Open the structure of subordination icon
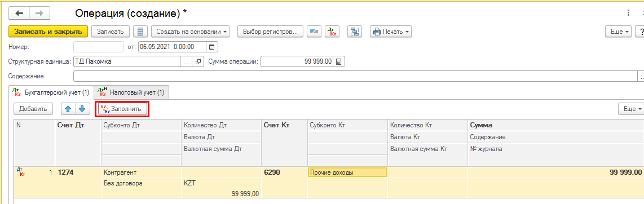The width and height of the screenshot is (644, 204). [355, 32]
